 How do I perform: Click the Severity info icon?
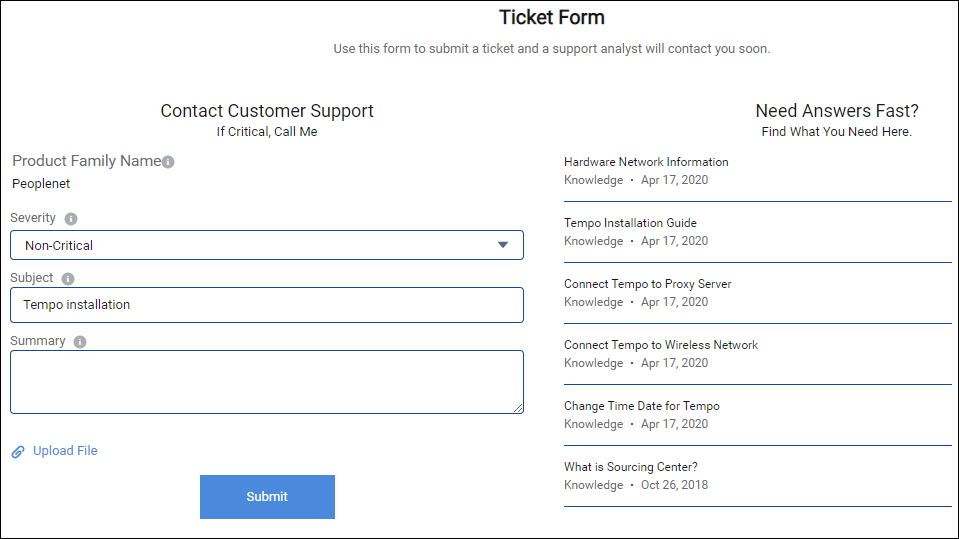(x=71, y=218)
